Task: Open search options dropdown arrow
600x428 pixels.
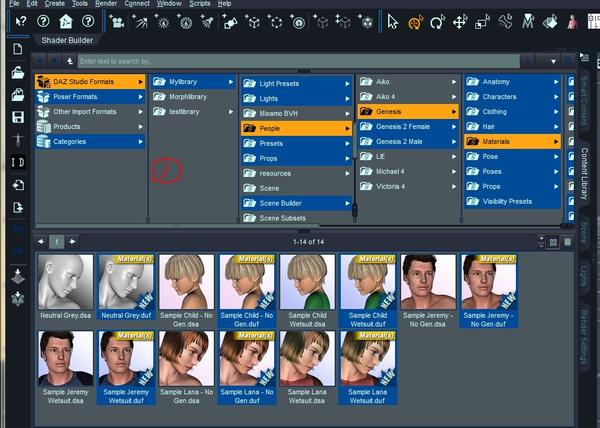Action: pyautogui.click(x=553, y=61)
